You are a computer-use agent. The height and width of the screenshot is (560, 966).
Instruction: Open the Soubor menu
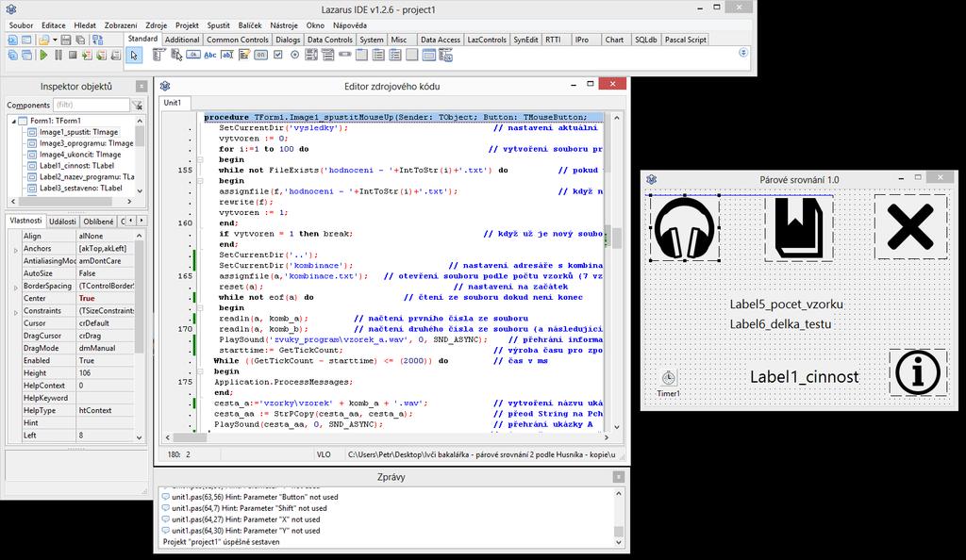pos(21,25)
